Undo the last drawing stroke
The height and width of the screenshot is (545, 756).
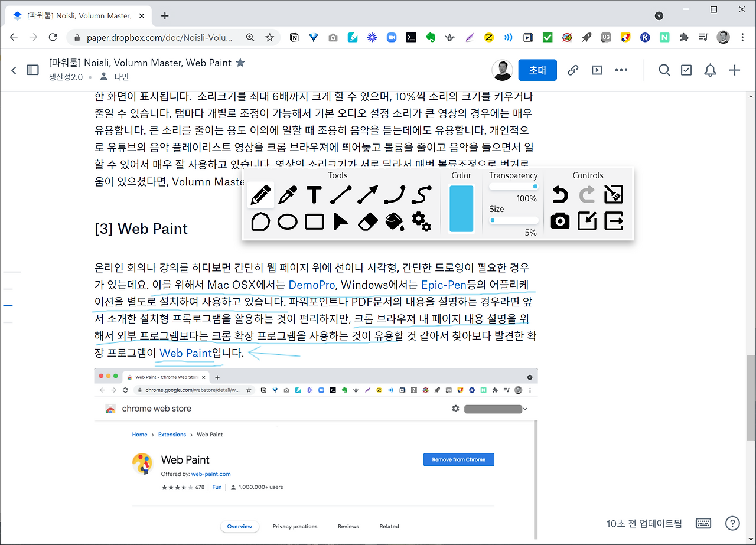[560, 194]
